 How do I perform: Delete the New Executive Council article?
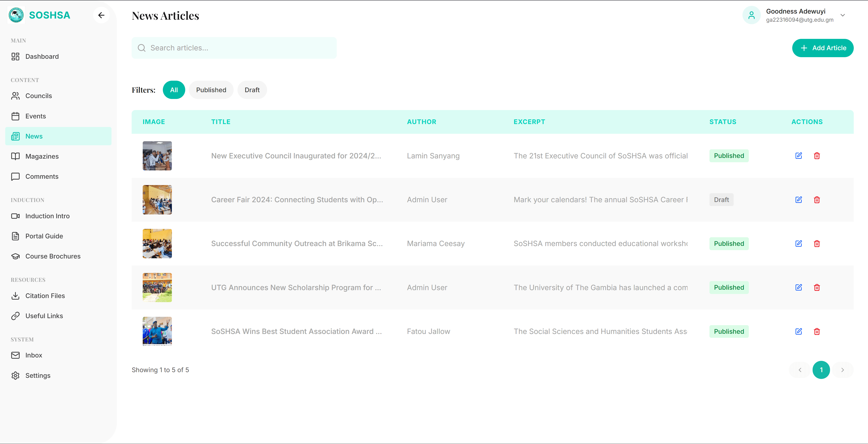pyautogui.click(x=817, y=156)
